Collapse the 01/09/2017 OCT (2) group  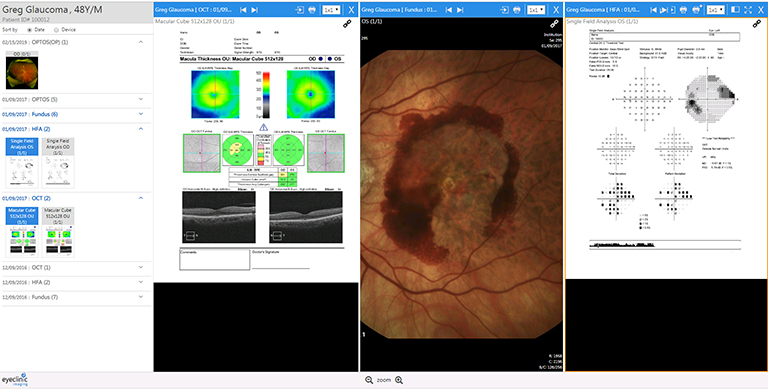point(141,198)
